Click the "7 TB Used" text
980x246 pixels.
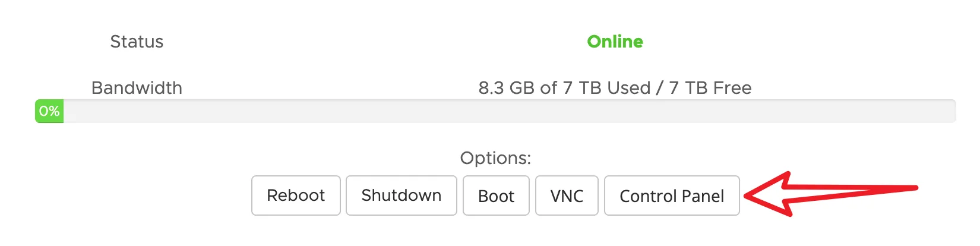(x=606, y=88)
